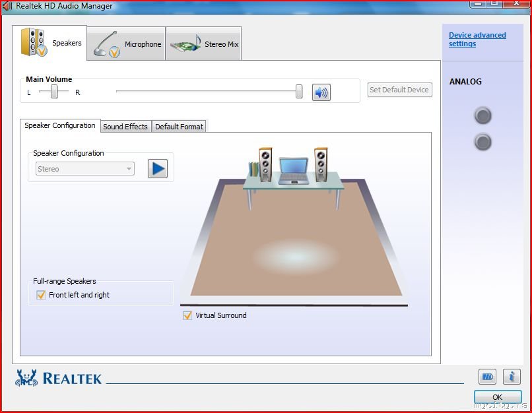
Task: Open the Microphone device tab
Action: [126, 44]
